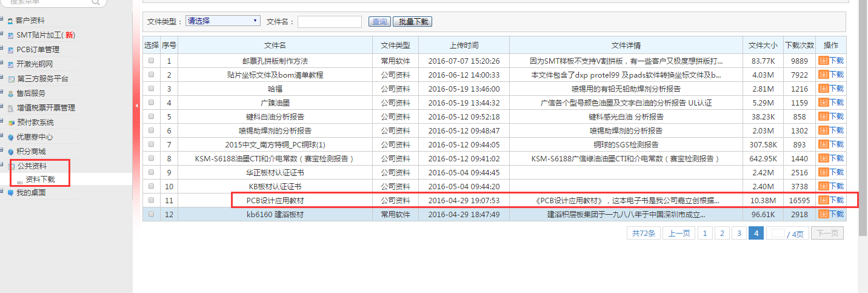
Task: Expand the PCB订单管理 tree node
Action: point(2,49)
